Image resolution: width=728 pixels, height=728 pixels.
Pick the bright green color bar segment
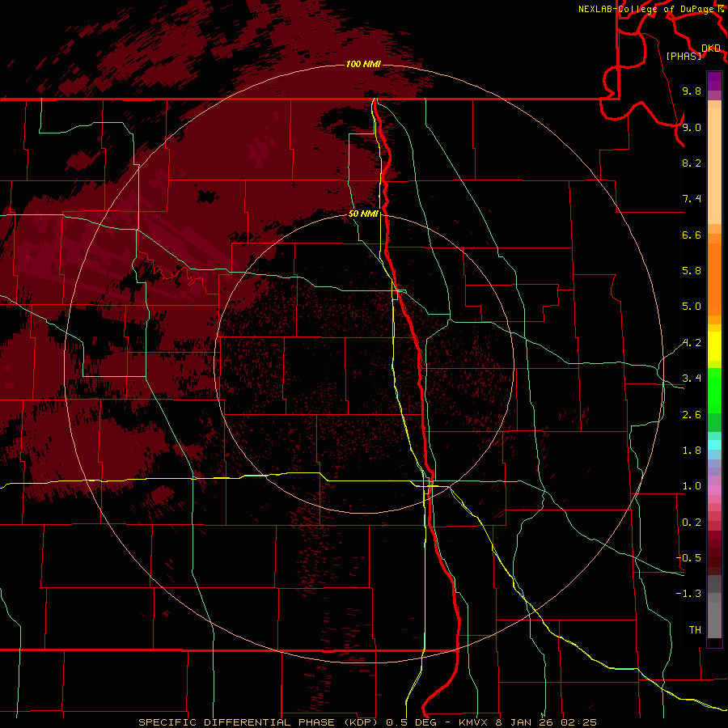coord(714,392)
